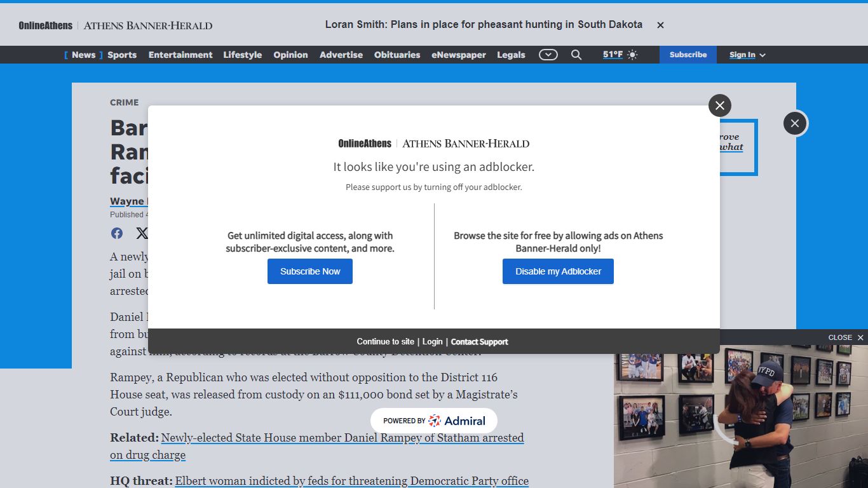Dismiss the breaking news banner X
868x488 pixels.
660,25
